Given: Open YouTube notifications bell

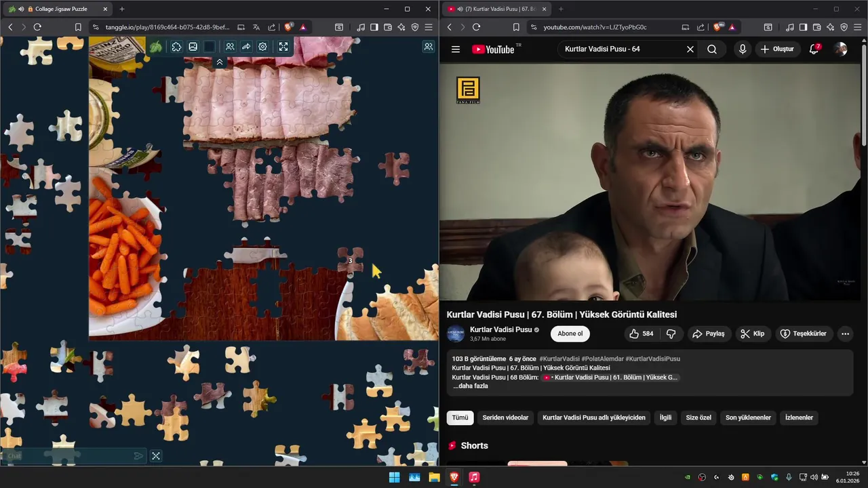Looking at the screenshot, I should click(x=814, y=49).
